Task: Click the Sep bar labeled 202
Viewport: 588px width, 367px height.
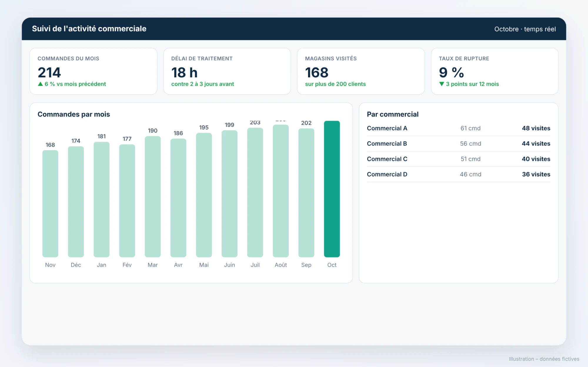Action: point(306,193)
